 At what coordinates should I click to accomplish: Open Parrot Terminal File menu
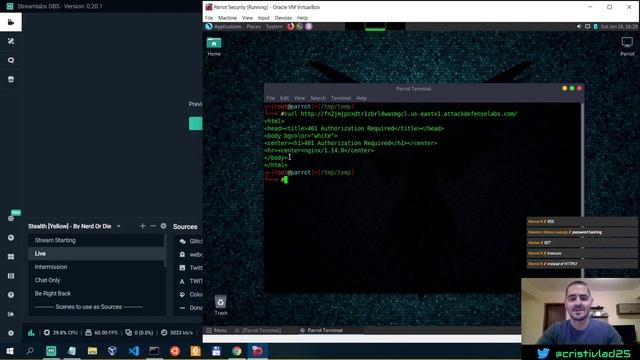271,98
